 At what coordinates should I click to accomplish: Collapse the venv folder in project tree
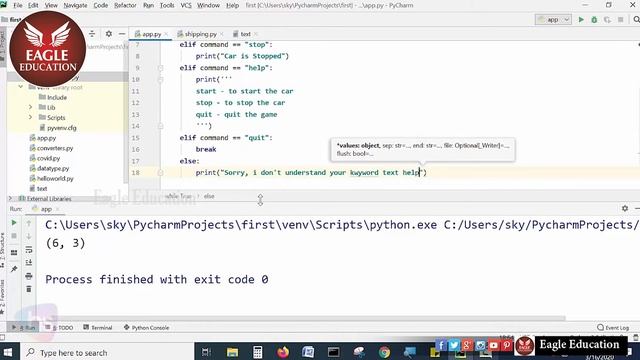pos(20,87)
